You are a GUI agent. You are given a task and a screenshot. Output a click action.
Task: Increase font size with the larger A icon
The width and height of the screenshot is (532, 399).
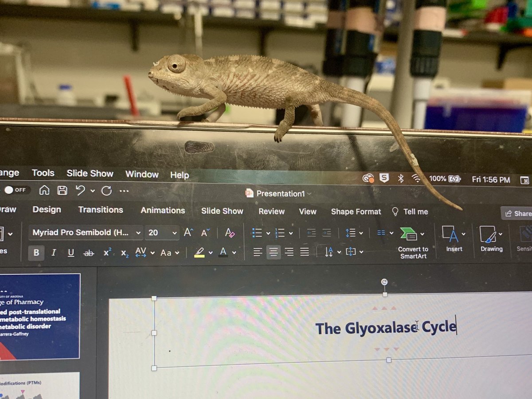click(x=188, y=232)
